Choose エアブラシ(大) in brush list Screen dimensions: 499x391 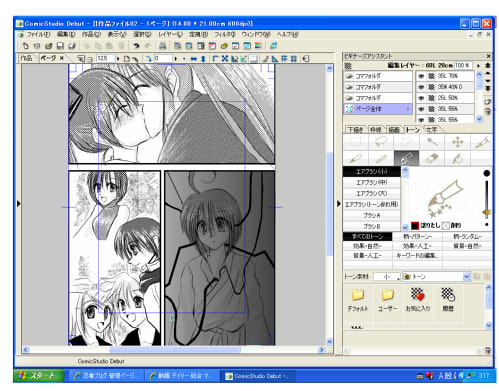pyautogui.click(x=371, y=194)
